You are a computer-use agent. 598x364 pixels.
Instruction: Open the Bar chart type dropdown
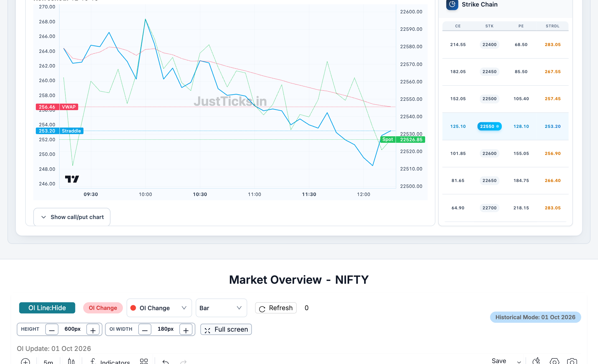click(x=221, y=308)
